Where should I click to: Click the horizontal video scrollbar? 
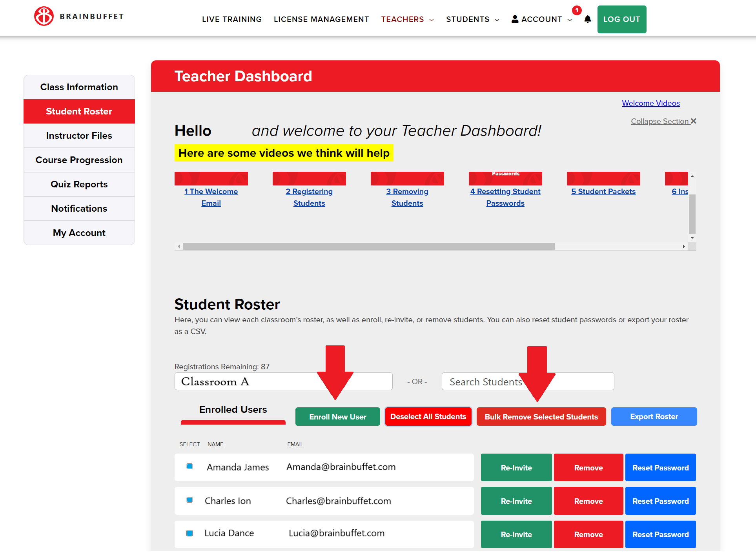368,247
